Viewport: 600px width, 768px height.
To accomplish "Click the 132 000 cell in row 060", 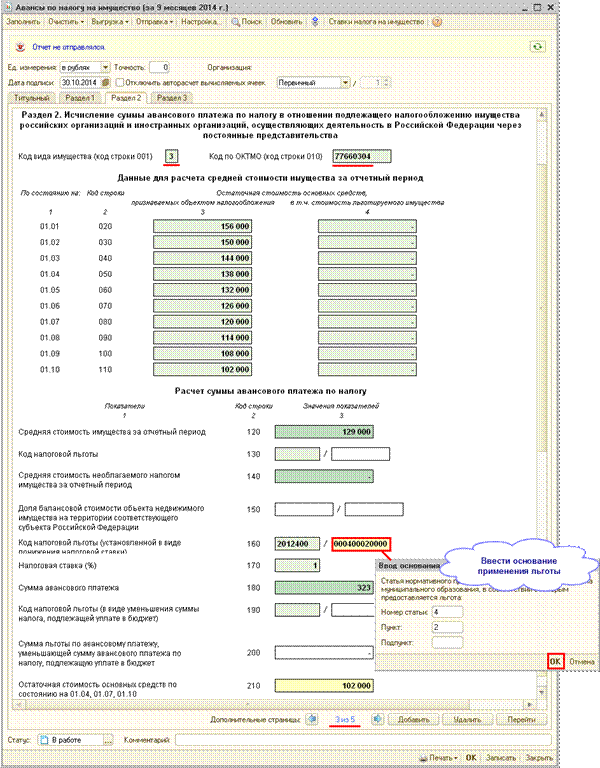I will coord(202,290).
